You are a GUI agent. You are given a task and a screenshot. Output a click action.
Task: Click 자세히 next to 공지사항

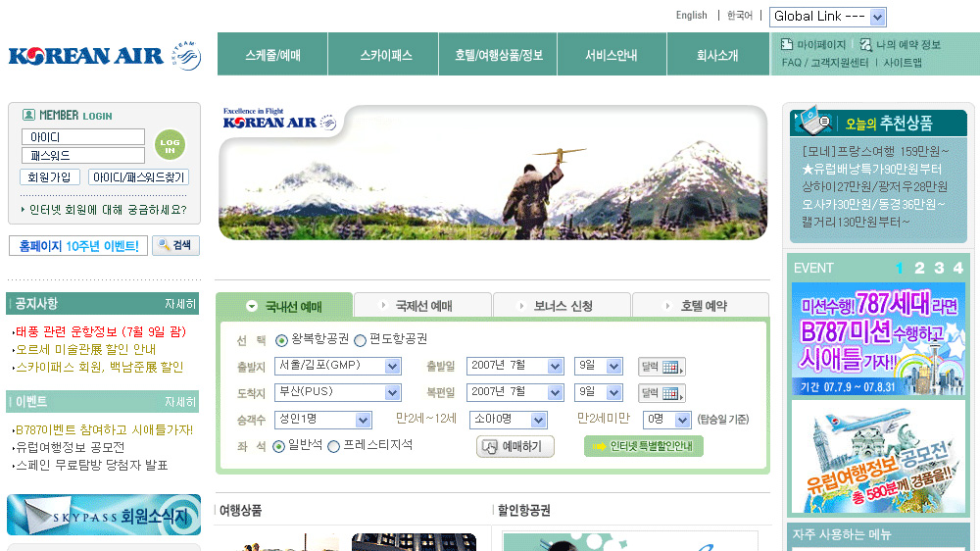180,304
